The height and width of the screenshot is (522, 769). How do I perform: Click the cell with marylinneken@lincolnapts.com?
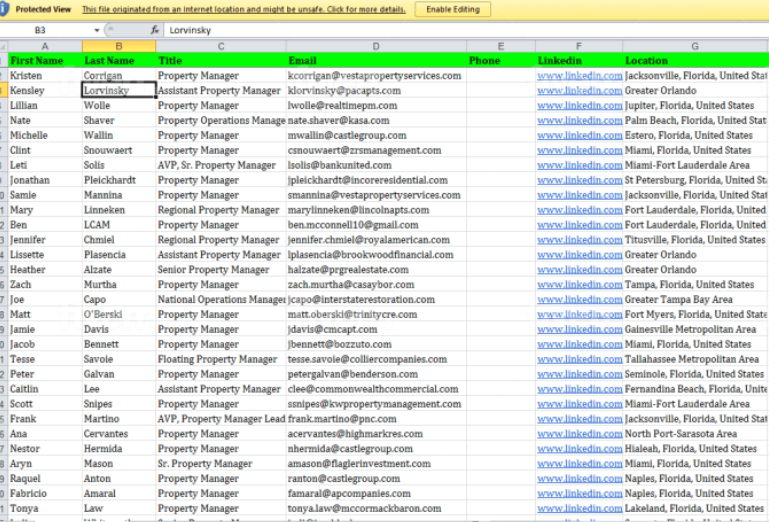376,210
